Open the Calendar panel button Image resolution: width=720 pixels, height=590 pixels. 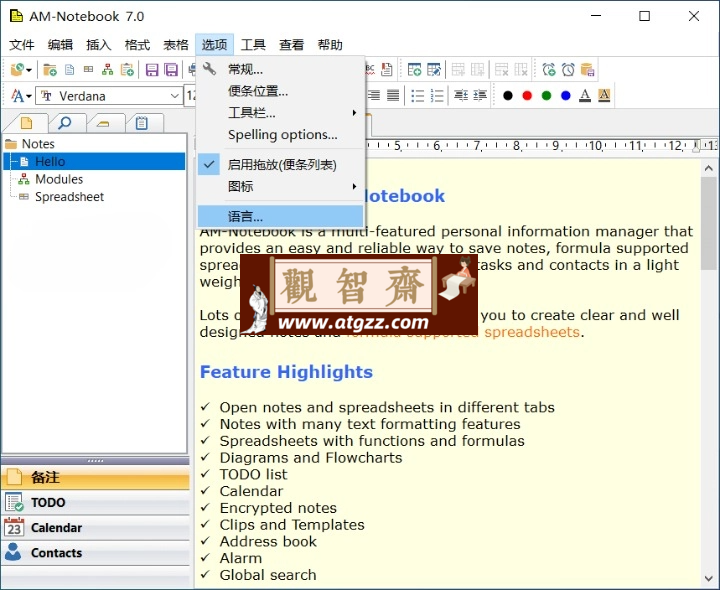click(x=95, y=528)
